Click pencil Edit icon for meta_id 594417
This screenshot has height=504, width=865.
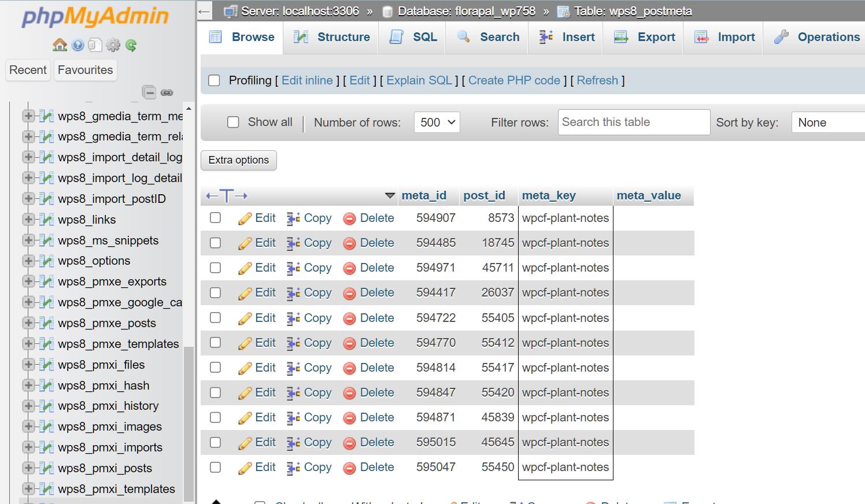tap(245, 293)
